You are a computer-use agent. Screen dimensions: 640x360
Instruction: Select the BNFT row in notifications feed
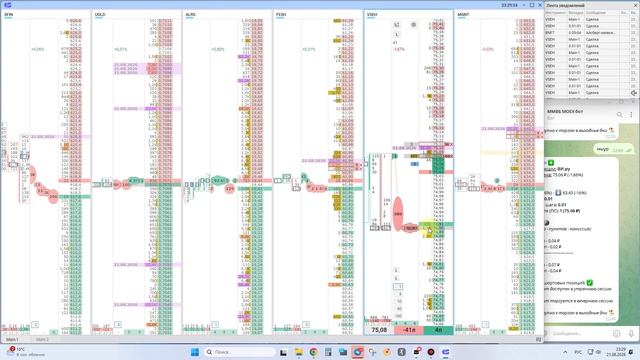[x=589, y=33]
